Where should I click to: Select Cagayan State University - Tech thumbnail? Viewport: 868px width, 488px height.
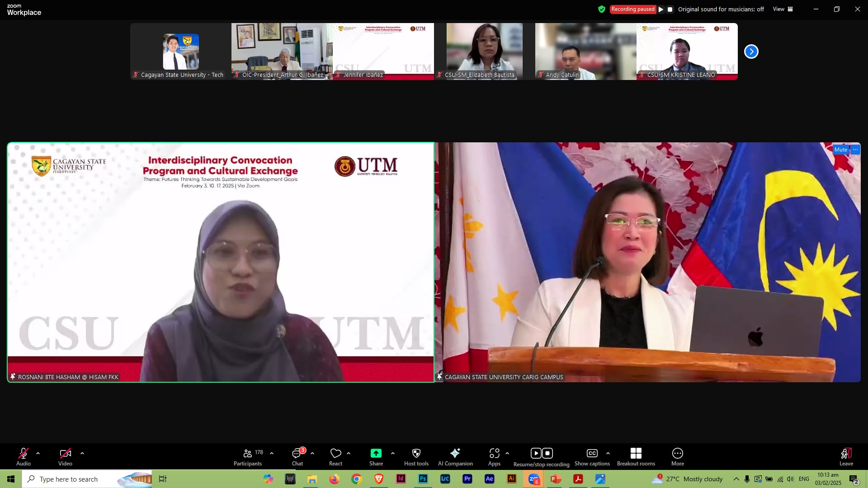click(181, 52)
